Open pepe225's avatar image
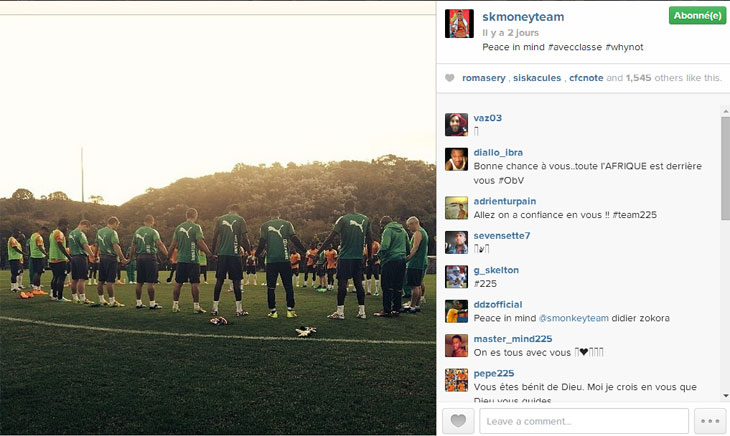This screenshot has height=436, width=730. (x=456, y=380)
